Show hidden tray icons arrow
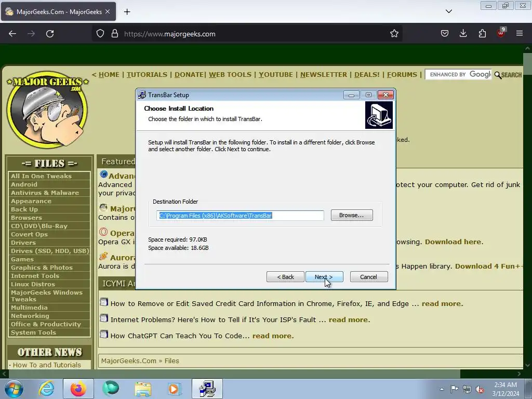The width and height of the screenshot is (532, 399). coord(442,389)
